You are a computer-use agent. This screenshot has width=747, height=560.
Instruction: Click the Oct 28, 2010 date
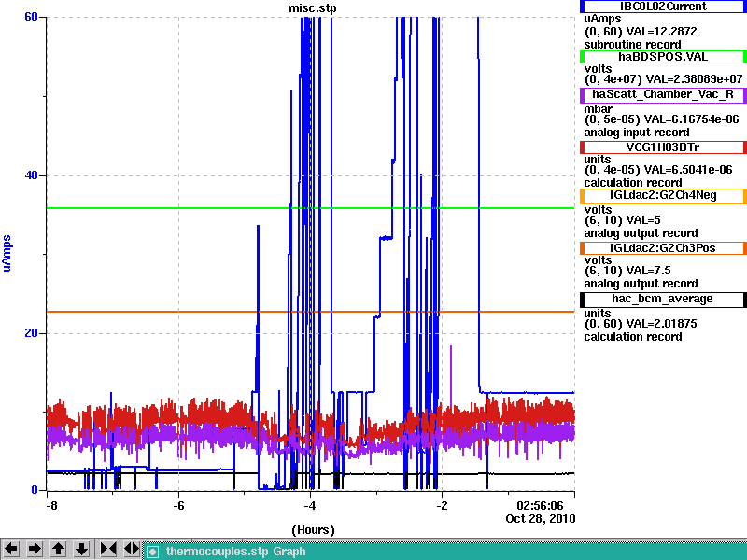(541, 519)
